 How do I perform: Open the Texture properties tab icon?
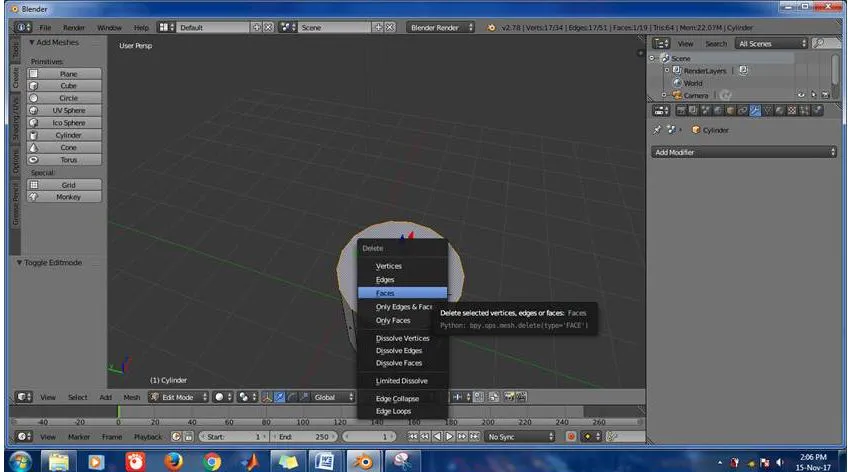[x=792, y=111]
